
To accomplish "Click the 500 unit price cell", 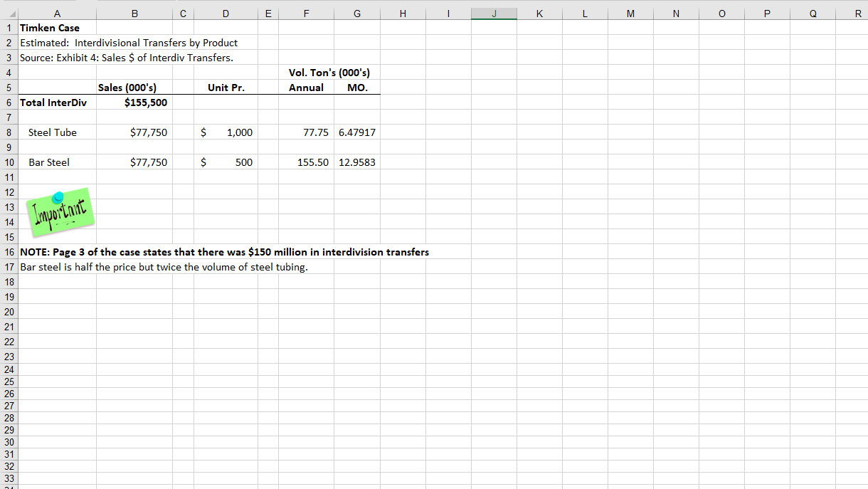I will 226,162.
